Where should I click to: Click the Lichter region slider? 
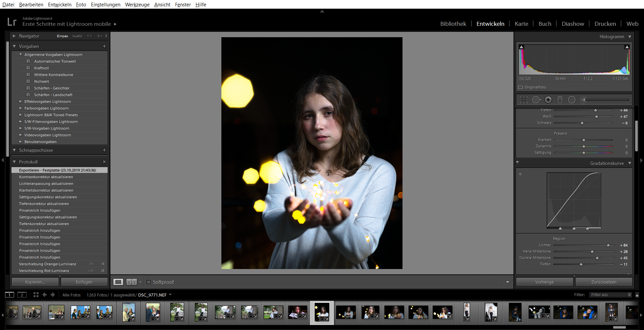click(583, 245)
